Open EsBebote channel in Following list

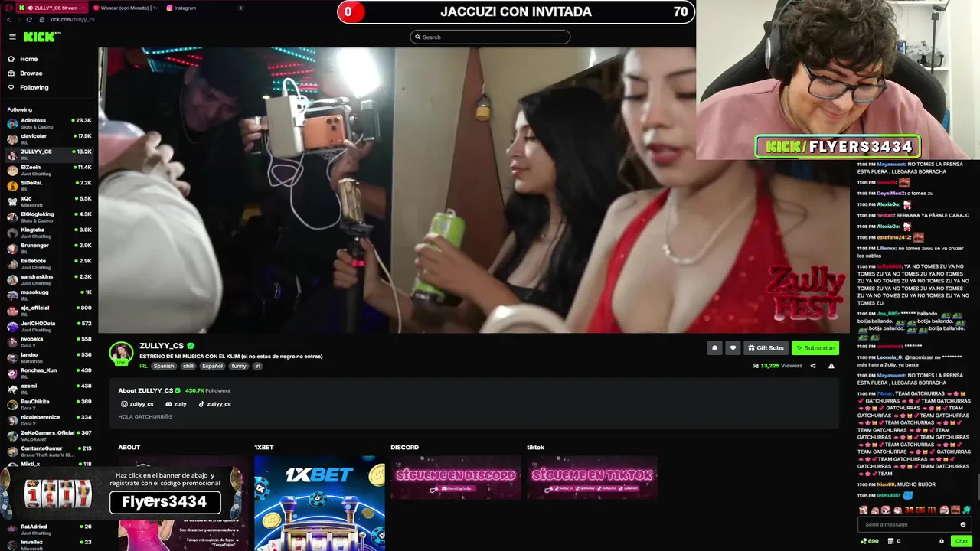point(49,263)
